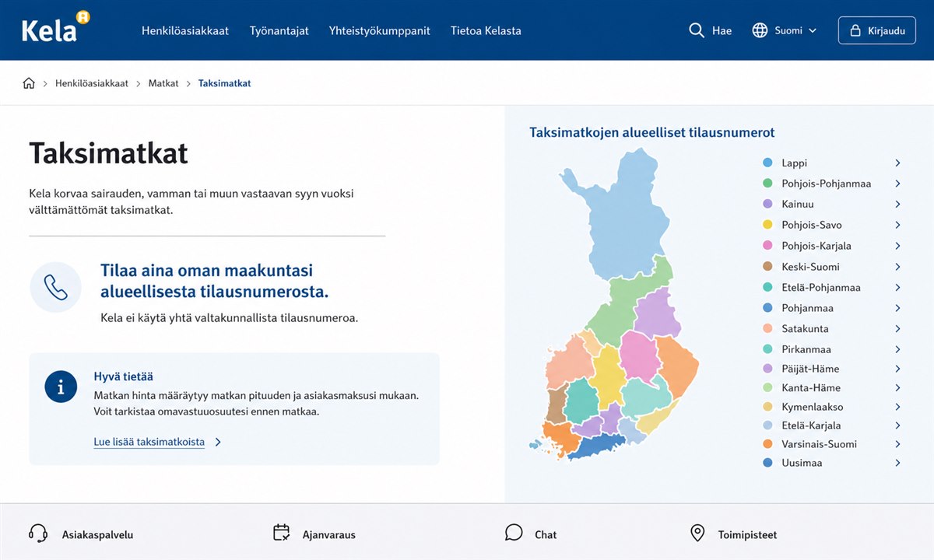Click the map pin Toimipisteet icon
The width and height of the screenshot is (934, 560).
tap(697, 533)
